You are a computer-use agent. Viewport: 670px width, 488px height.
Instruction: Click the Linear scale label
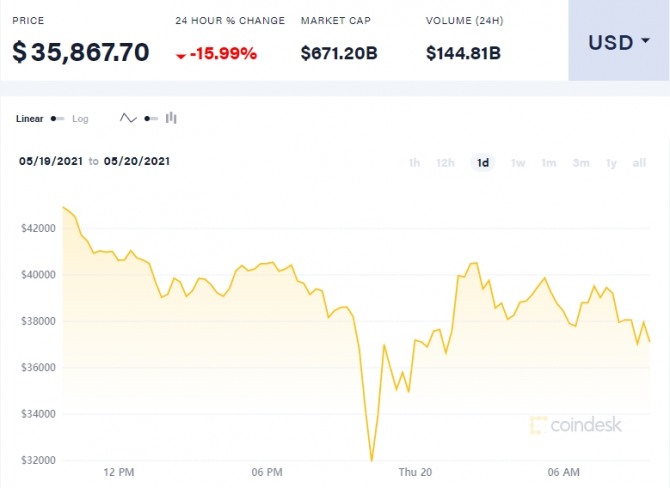tap(30, 119)
